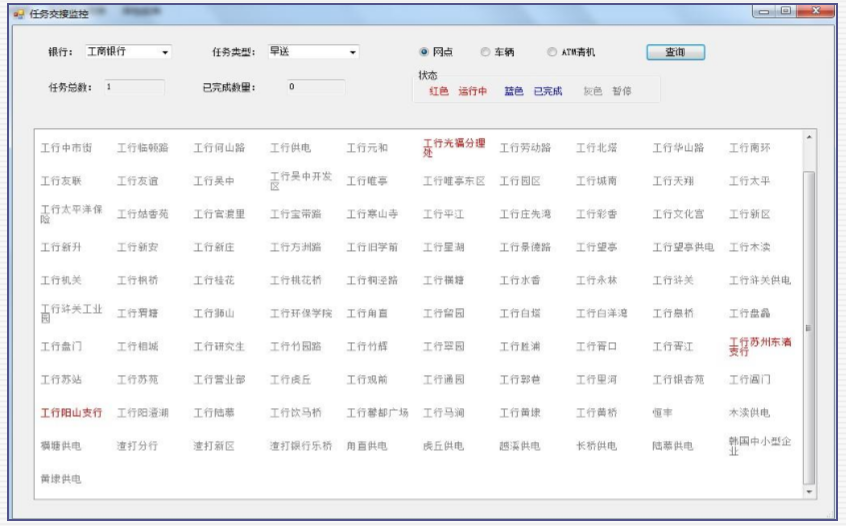
Task: Select 工行竹园路 in the list
Action: [296, 346]
